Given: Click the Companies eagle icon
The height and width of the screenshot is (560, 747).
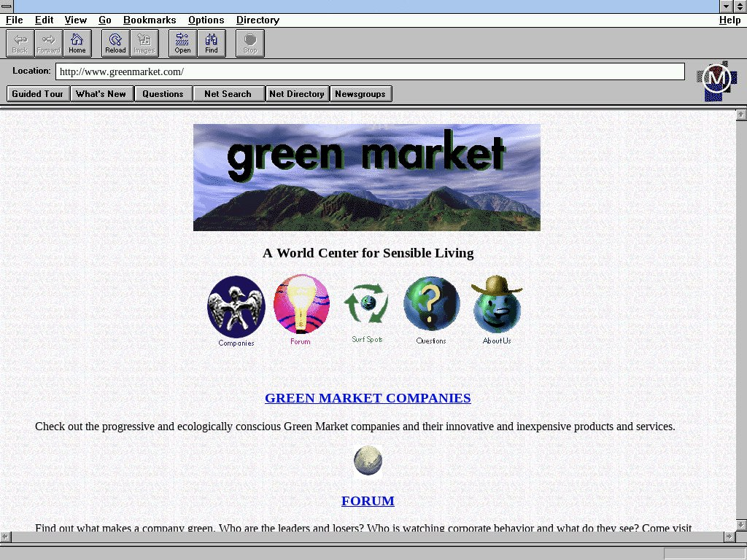Looking at the screenshot, I should click(236, 307).
